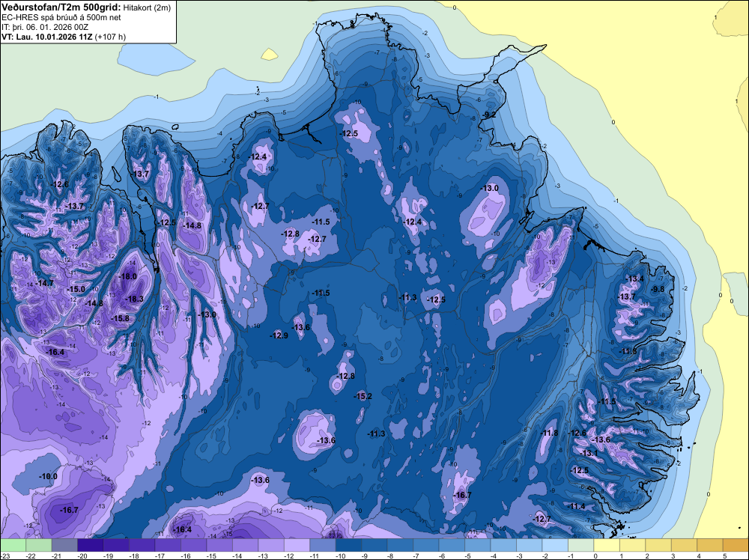Select the legend swatch between -23 and -22
The image size is (749, 560).
tap(13, 545)
